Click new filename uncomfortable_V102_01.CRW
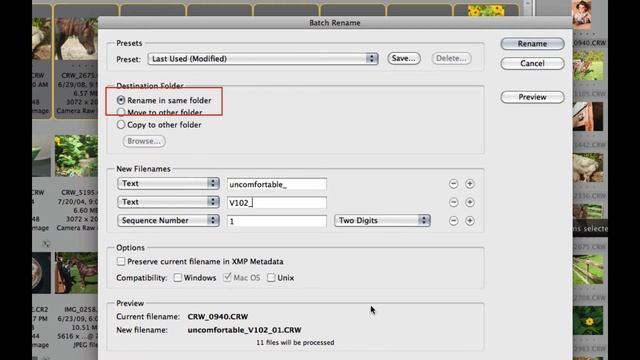640x360 pixels. pos(244,330)
